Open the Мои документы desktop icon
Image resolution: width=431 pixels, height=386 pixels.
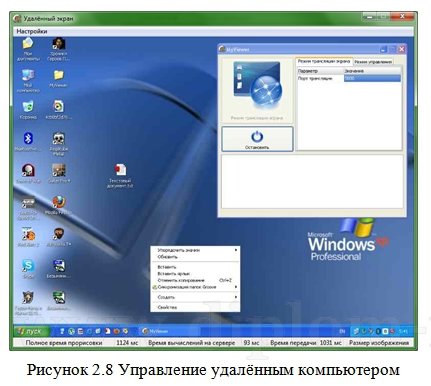(28, 49)
